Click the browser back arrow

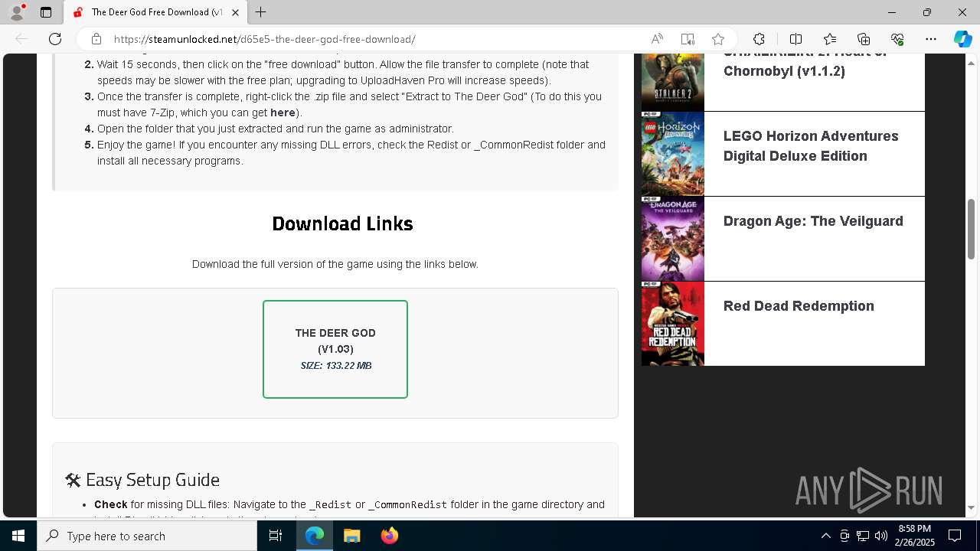pyautogui.click(x=21, y=39)
